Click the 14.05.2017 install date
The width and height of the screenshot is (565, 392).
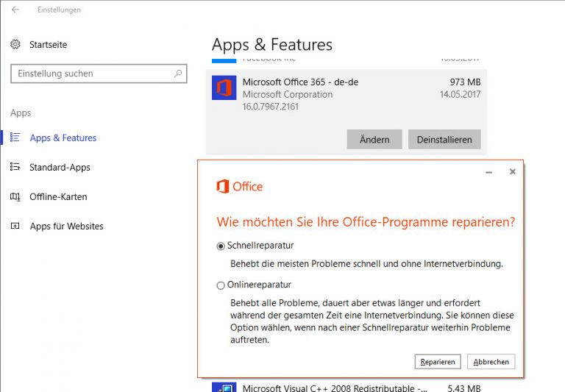(460, 94)
